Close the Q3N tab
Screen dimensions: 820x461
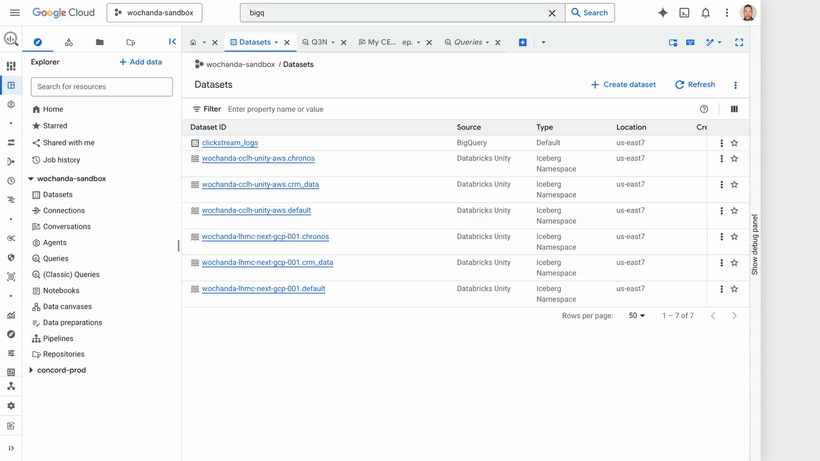tap(344, 42)
